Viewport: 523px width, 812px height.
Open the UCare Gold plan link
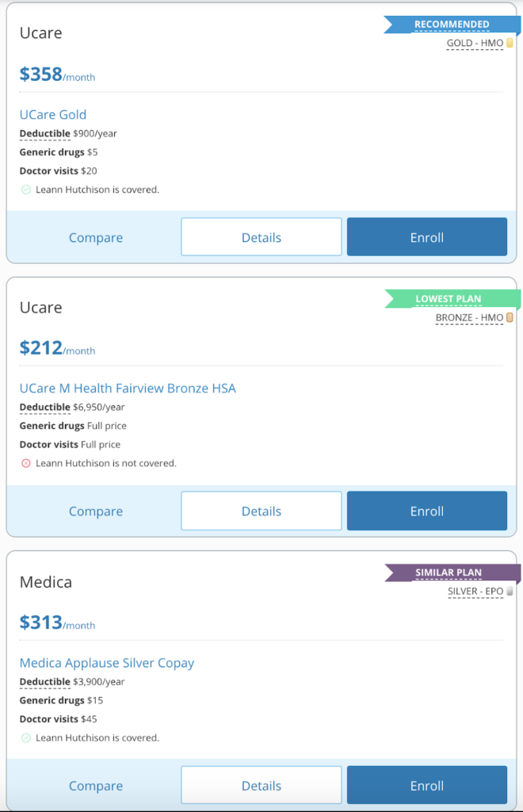[x=52, y=114]
